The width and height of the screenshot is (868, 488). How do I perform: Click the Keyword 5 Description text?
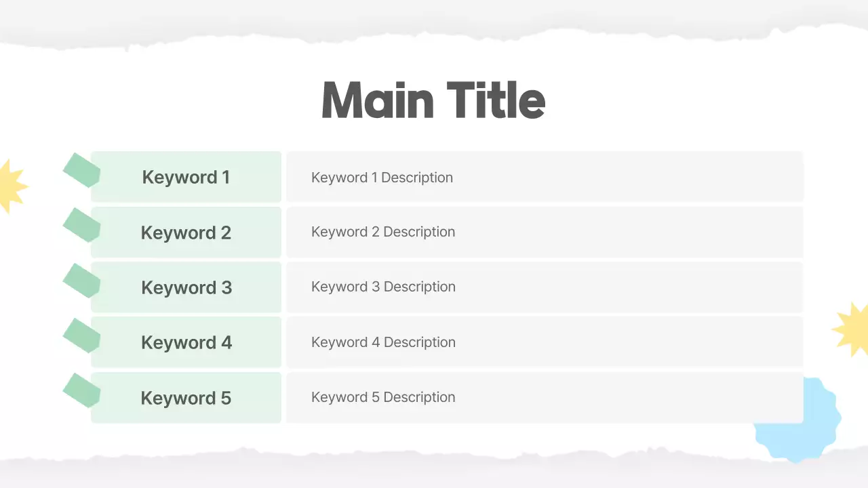[x=383, y=397]
